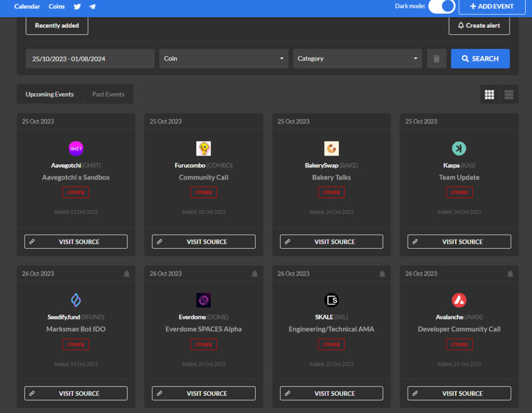532x413 pixels.
Task: Open the Coins menu item
Action: tap(57, 6)
